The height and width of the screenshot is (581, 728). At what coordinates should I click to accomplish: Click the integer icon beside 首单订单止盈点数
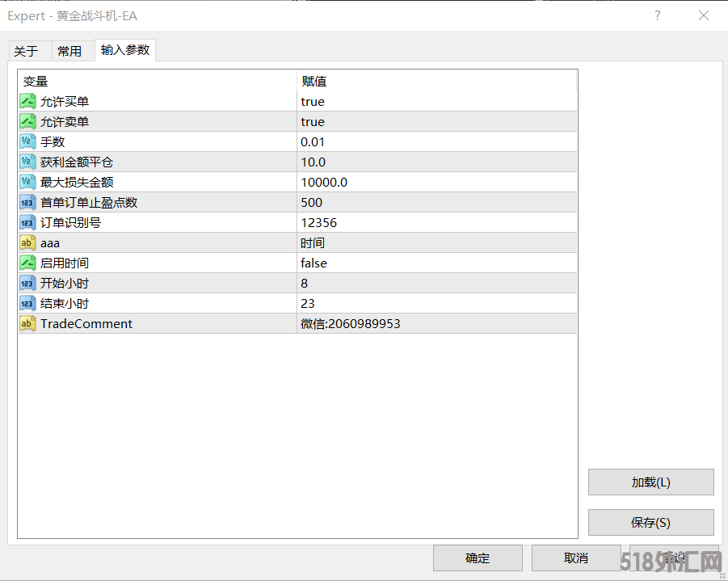(27, 203)
